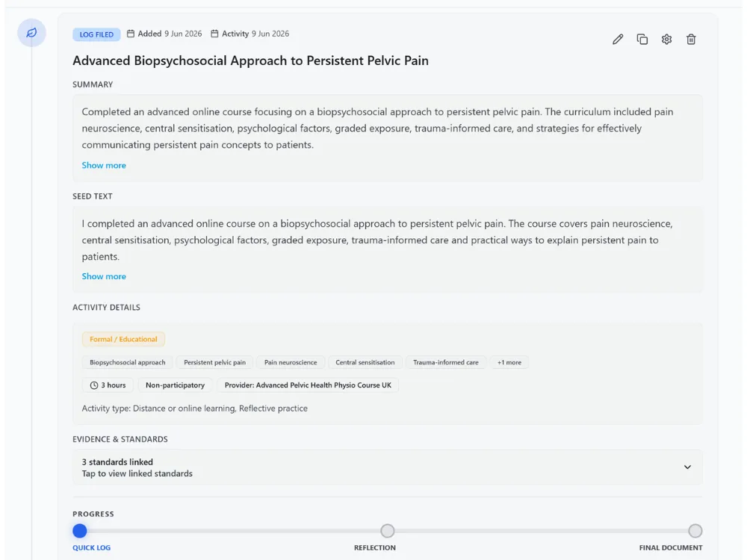Viewport: 747px width, 560px height.
Task: Select the Quick Log progress step
Action: pyautogui.click(x=80, y=530)
